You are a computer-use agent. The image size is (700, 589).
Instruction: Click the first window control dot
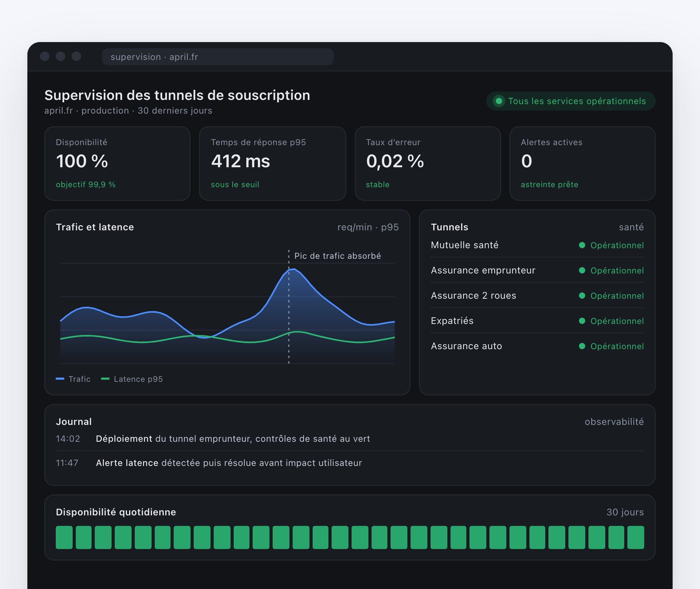pos(45,56)
